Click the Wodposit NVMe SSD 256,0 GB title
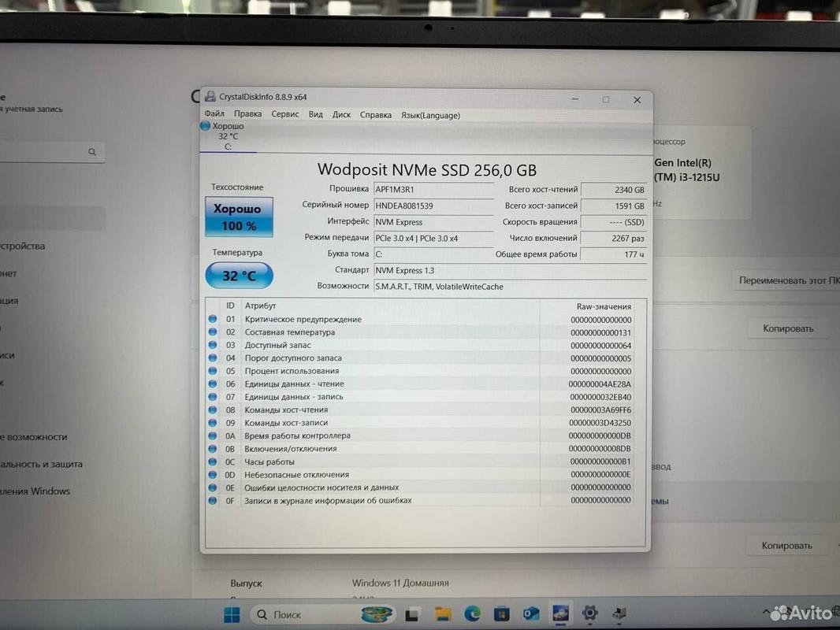 click(427, 169)
